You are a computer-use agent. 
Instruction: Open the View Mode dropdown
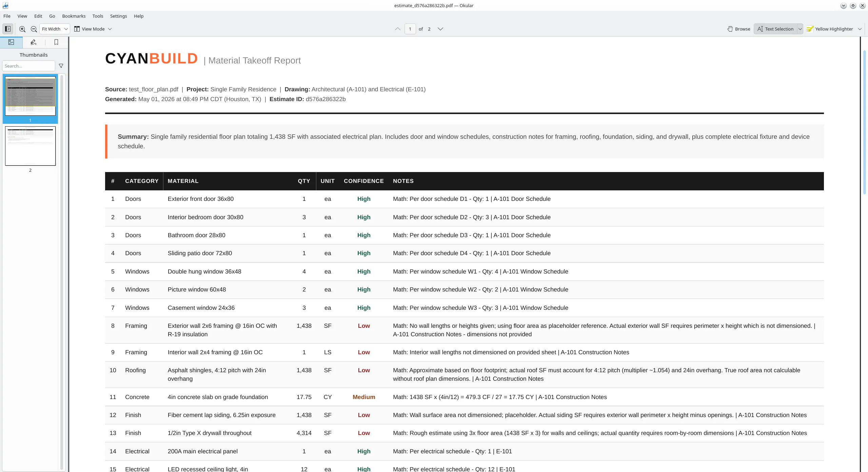tap(93, 29)
